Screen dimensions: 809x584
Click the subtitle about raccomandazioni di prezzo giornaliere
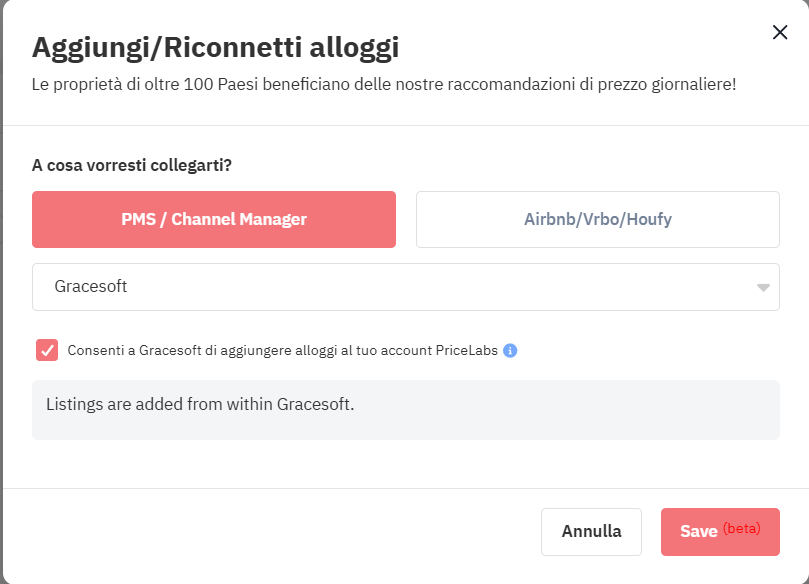(x=384, y=84)
